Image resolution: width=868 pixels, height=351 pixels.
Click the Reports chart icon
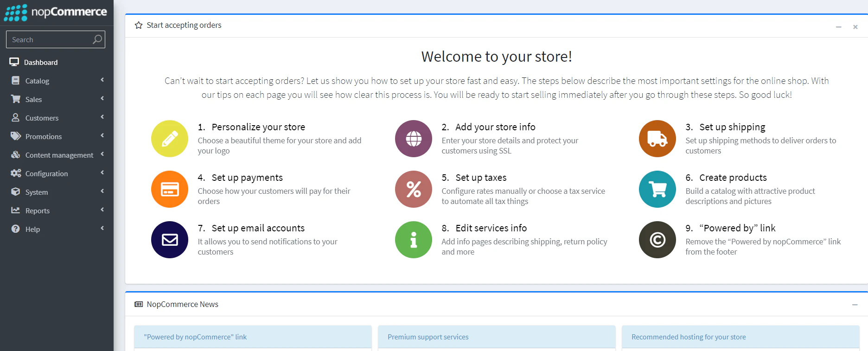tap(16, 210)
